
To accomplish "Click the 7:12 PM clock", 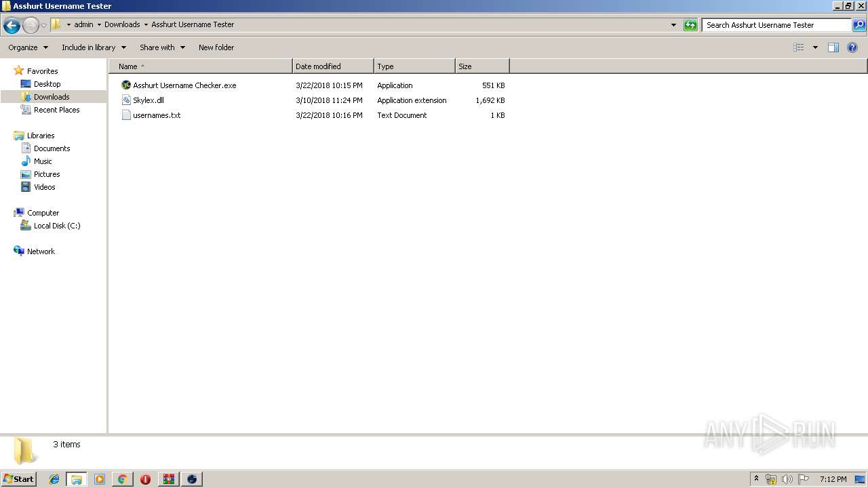I will click(833, 479).
